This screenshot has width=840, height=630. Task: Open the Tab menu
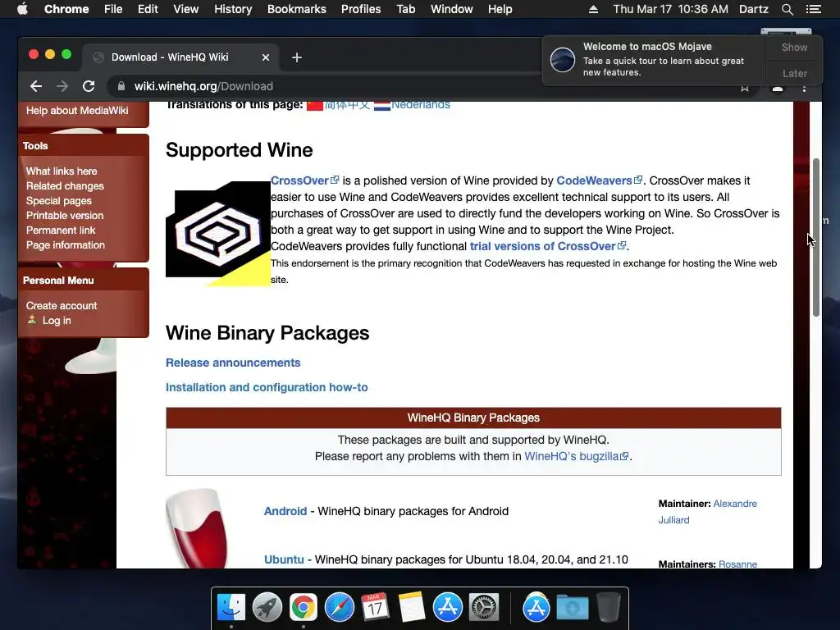[405, 9]
